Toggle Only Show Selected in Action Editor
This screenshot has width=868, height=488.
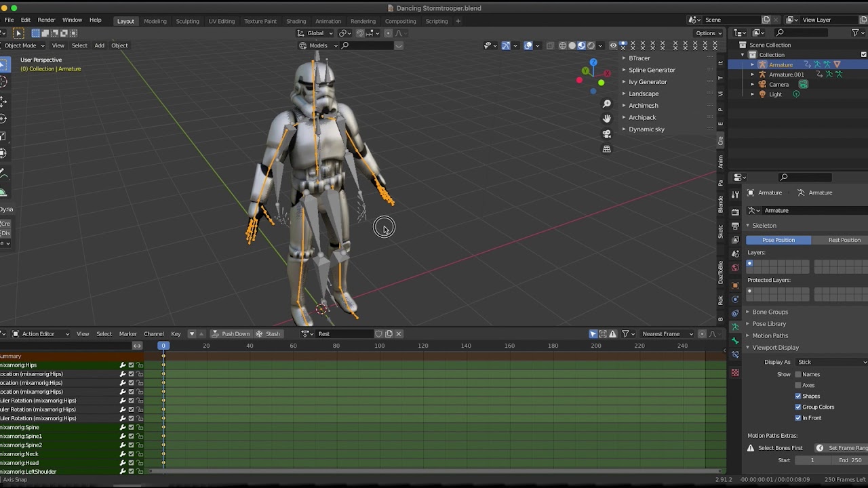[x=593, y=333]
